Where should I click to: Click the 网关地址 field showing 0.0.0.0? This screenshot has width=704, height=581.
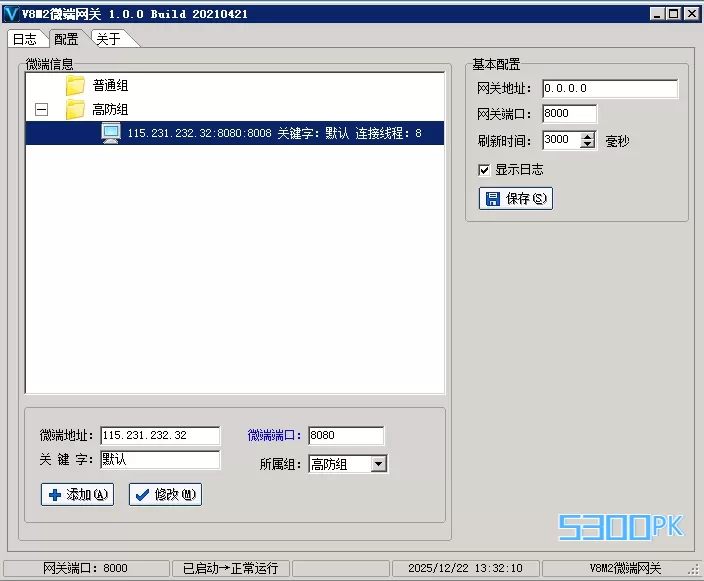(x=610, y=88)
